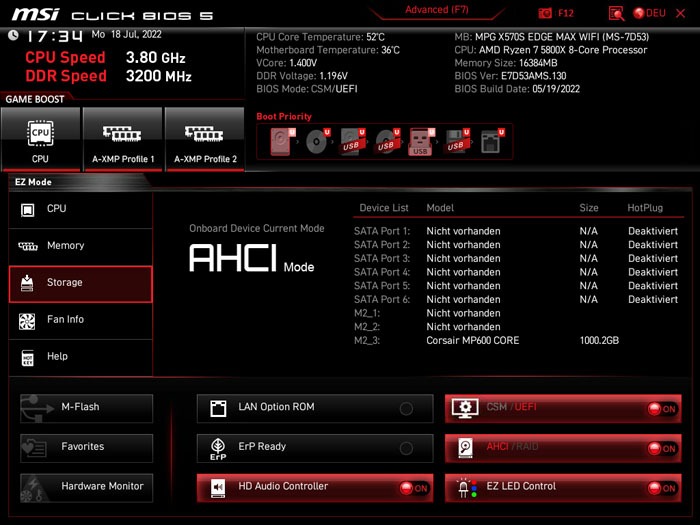Click the HotPlug column header
700x525 pixels.
pyautogui.click(x=645, y=208)
